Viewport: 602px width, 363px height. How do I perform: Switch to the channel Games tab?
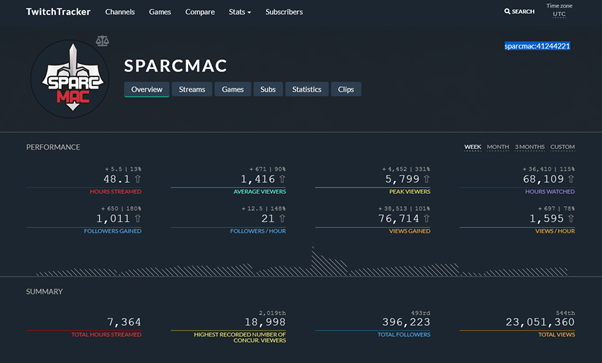coord(233,90)
